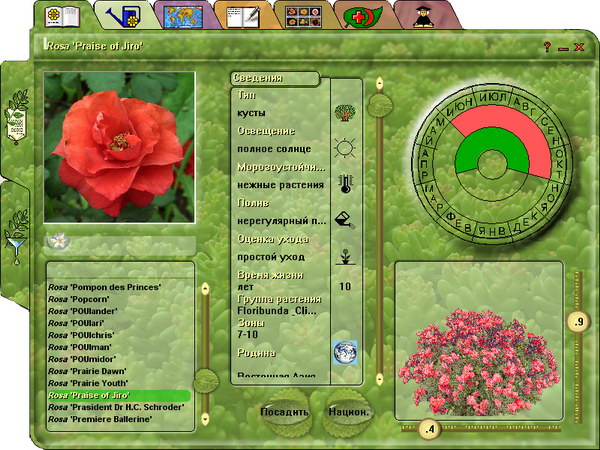Click the info panel leaf scroll thumb
Viewport: 600px width, 450px height.
click(x=380, y=106)
